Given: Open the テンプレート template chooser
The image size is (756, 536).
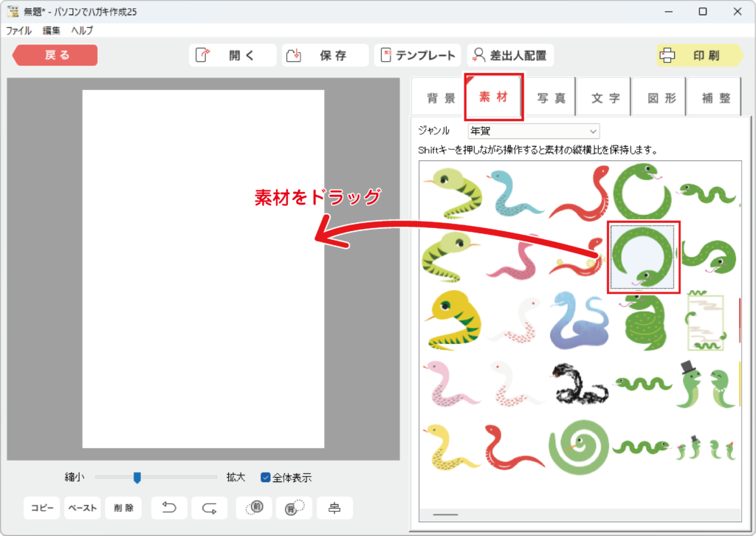Looking at the screenshot, I should pyautogui.click(x=418, y=55).
